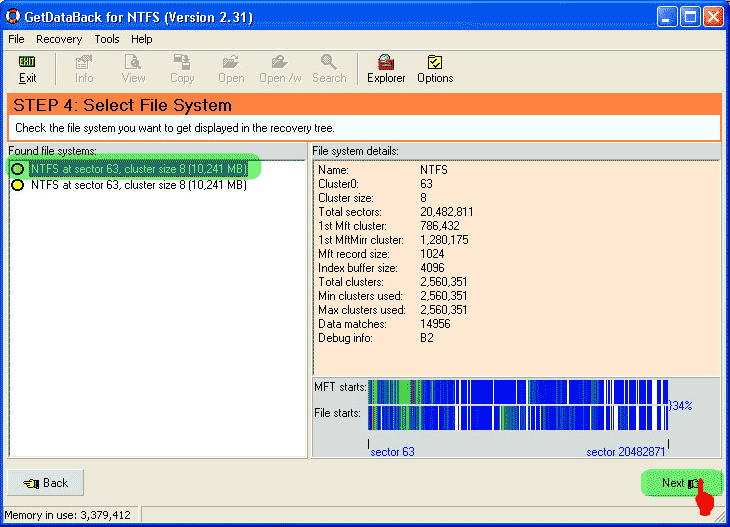Select the second unhighlighted NTFS at sector 63 row
Viewport: 730px width, 527px height.
click(x=139, y=185)
